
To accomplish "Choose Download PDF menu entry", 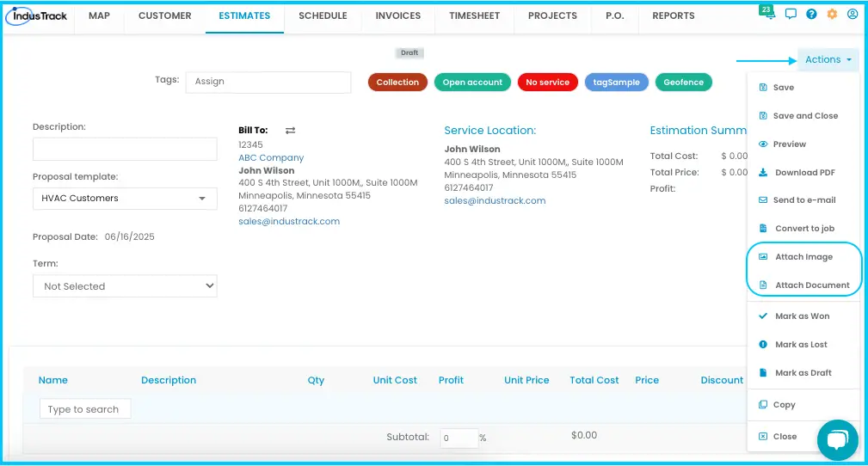I will pyautogui.click(x=803, y=172).
